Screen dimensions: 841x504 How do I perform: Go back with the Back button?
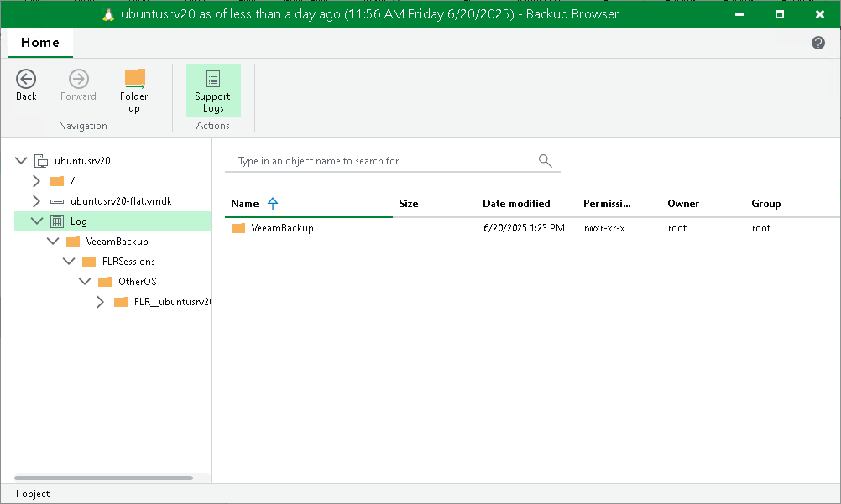click(x=26, y=86)
